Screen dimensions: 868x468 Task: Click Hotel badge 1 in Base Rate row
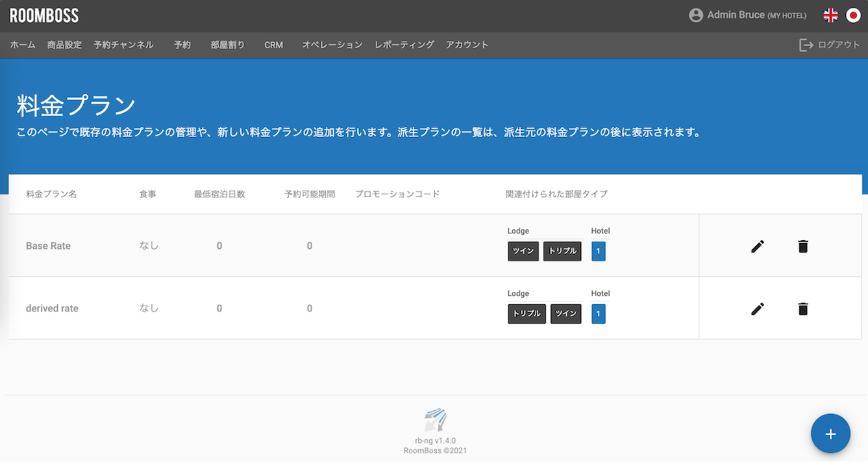pyautogui.click(x=598, y=251)
